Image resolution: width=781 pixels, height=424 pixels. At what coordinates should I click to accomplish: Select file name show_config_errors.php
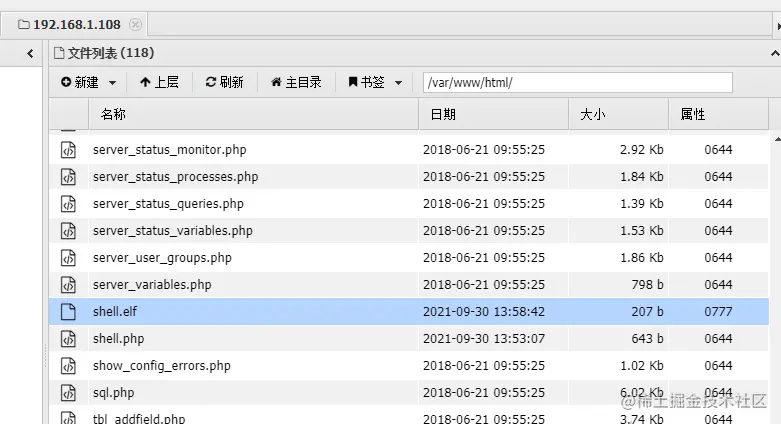pos(161,366)
